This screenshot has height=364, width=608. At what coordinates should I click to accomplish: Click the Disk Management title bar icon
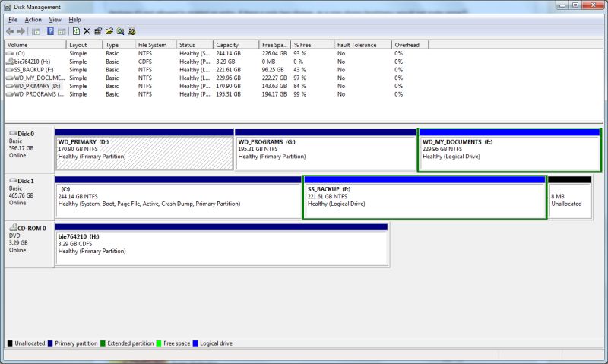8,7
